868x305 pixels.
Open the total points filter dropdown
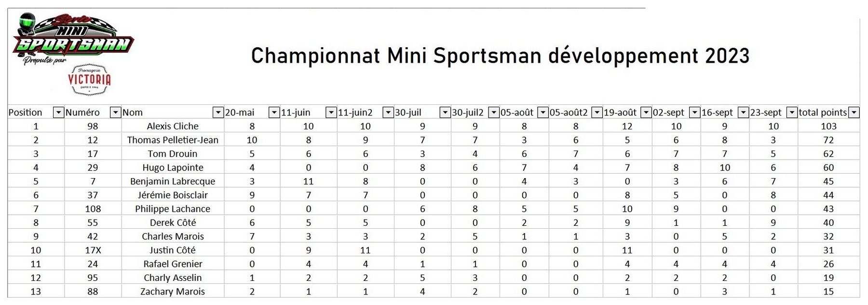[x=854, y=112]
